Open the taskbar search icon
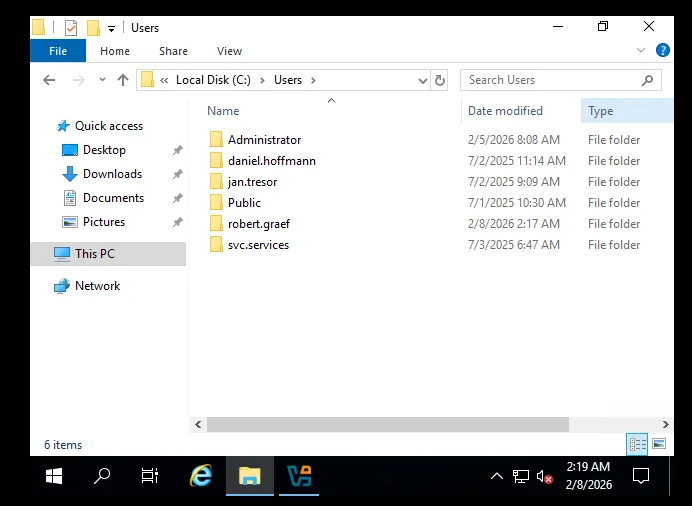692x506 pixels. [x=102, y=476]
